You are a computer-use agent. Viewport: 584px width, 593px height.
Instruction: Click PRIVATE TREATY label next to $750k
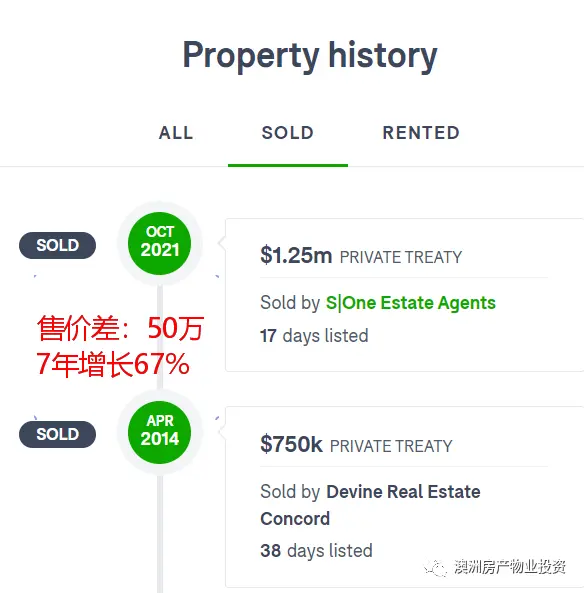391,446
